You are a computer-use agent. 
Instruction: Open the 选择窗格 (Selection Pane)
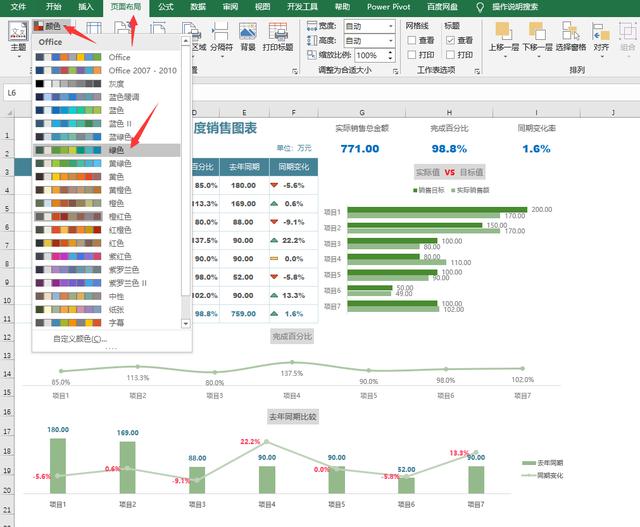(570, 36)
